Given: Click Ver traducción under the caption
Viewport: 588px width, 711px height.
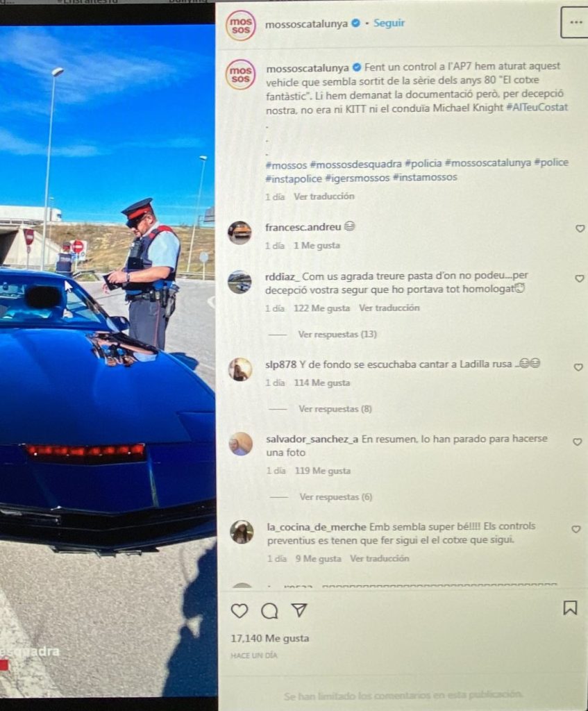Looking at the screenshot, I should 324,196.
